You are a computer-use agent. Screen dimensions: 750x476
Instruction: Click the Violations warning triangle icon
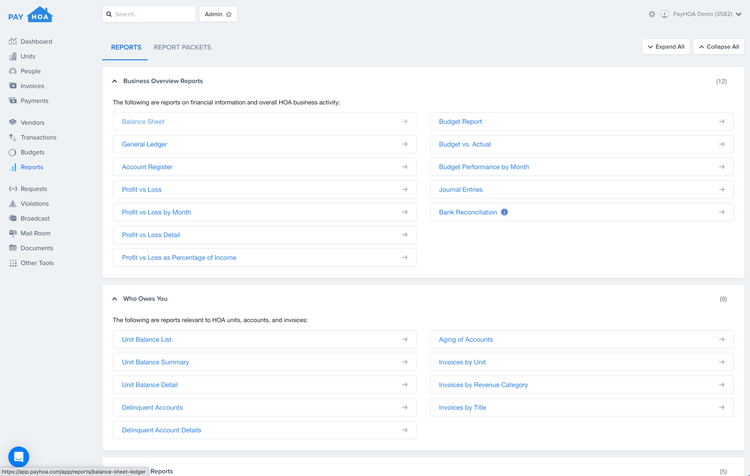click(13, 204)
